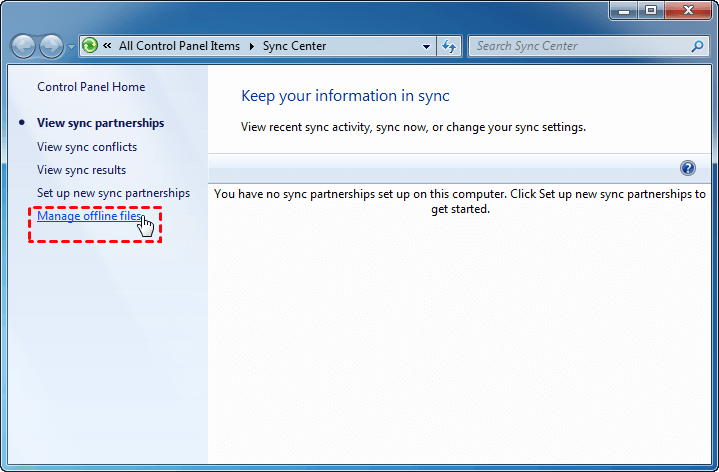Expand arrow between Control Panel Items and Sync Center

click(x=252, y=46)
